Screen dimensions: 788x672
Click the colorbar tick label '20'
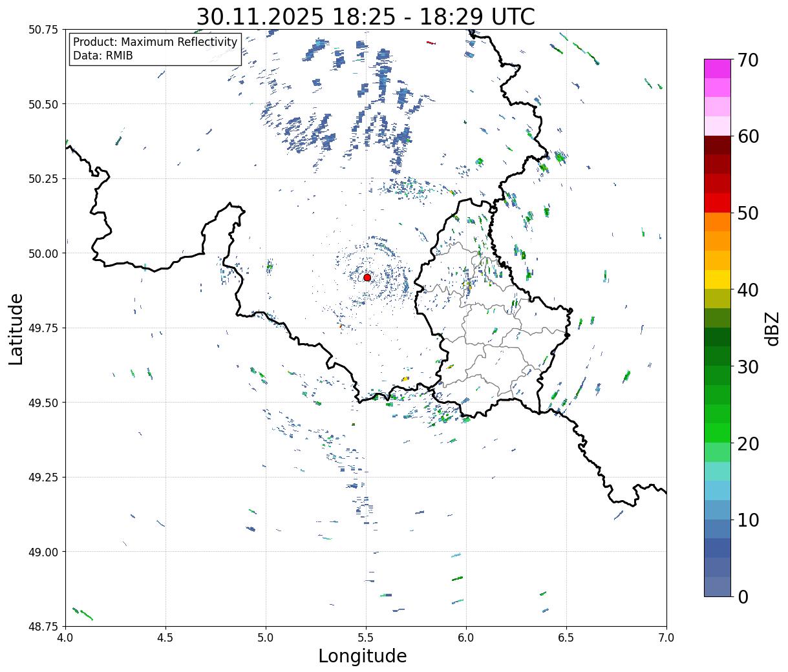747,444
